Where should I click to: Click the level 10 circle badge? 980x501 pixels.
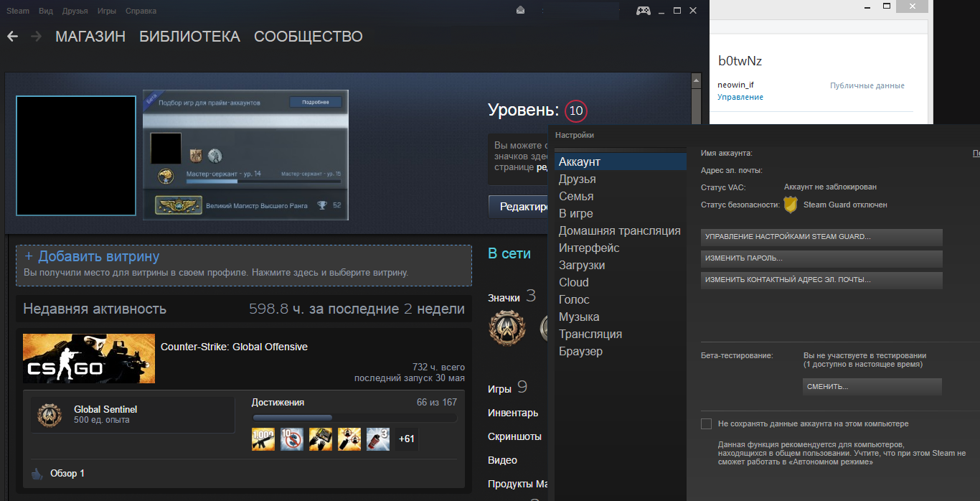coord(576,111)
